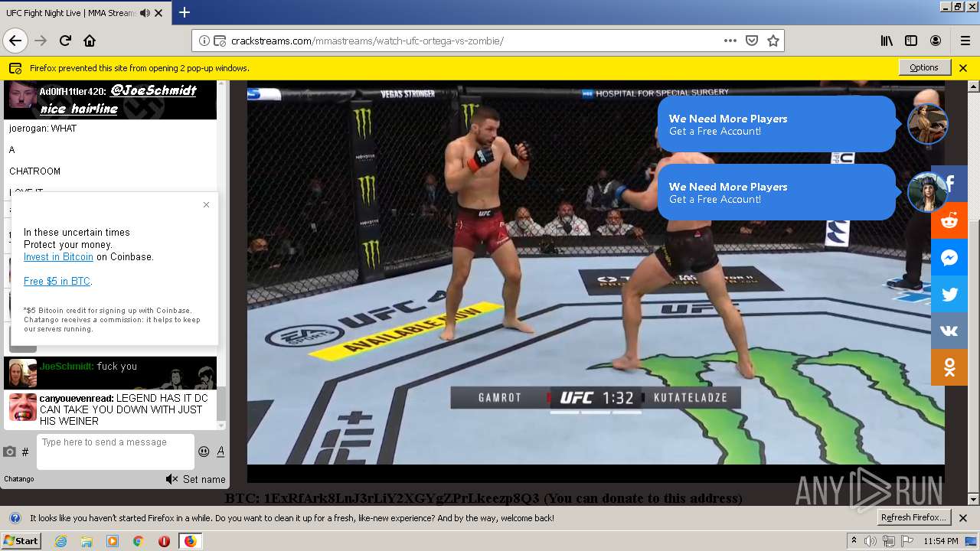This screenshot has height=551, width=980.
Task: Share stream on Twitter
Action: click(x=949, y=294)
